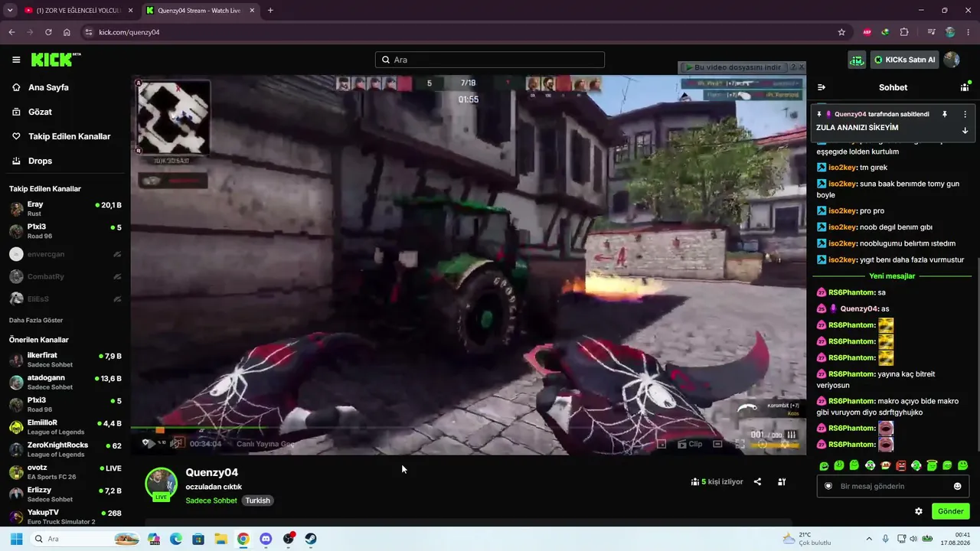Open the Sadece Sohbet category link
Viewport: 980px width, 551px height.
pyautogui.click(x=211, y=500)
